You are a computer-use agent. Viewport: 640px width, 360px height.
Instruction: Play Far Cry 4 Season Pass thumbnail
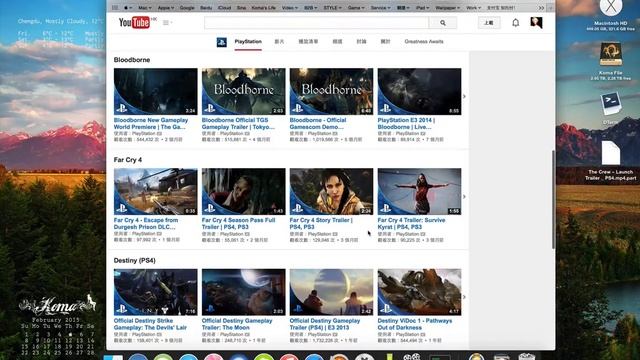tap(244, 191)
